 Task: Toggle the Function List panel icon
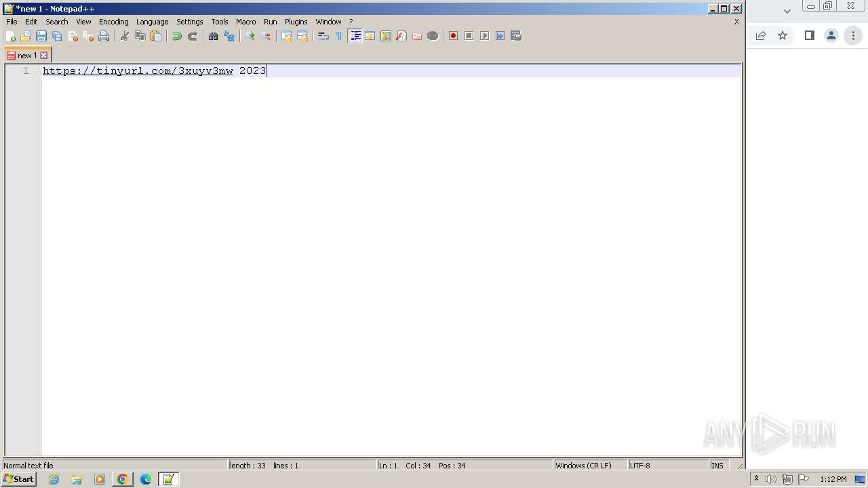click(x=401, y=36)
